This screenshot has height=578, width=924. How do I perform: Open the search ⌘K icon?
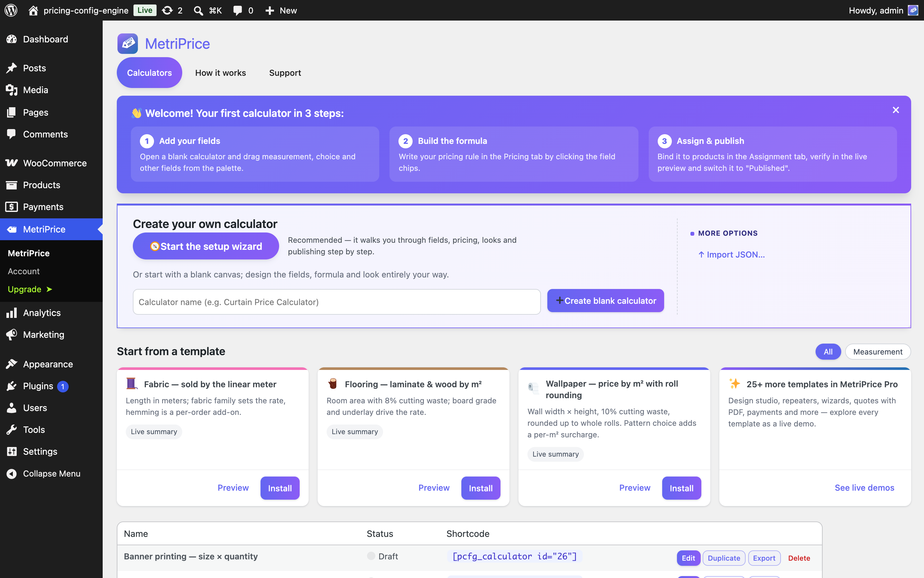coord(198,10)
